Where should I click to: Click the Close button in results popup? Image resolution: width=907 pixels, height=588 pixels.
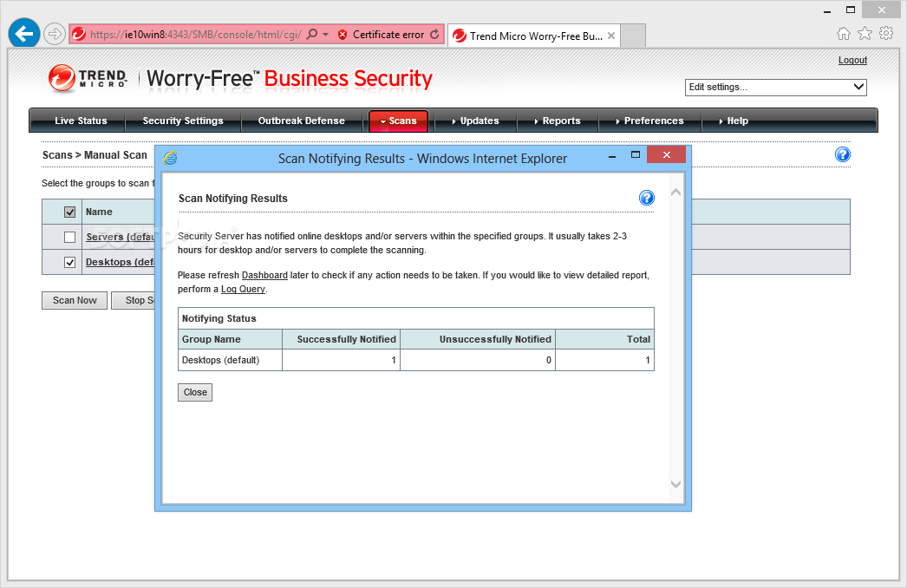195,392
